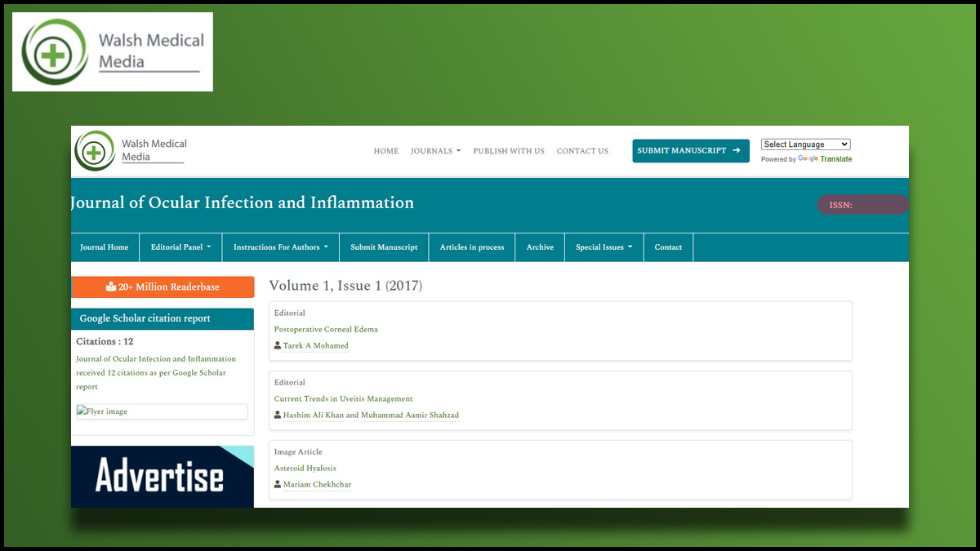Click the broken Flyer image placeholder

tap(161, 411)
